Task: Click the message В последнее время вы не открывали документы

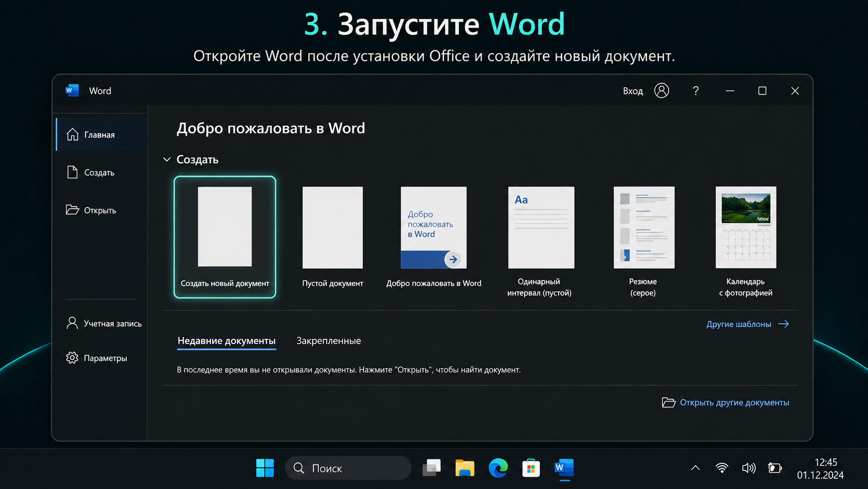Action: coord(267,370)
